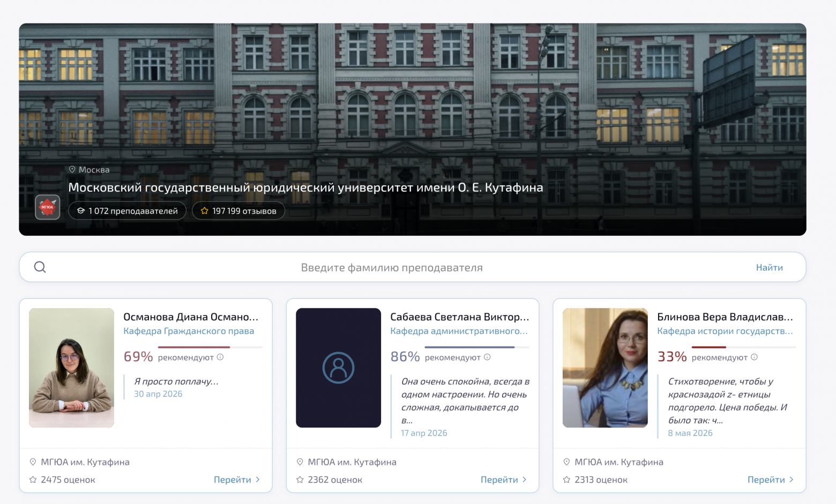Click info icon beside 69% рекомендуют
The image size is (836, 504).
pyautogui.click(x=220, y=357)
